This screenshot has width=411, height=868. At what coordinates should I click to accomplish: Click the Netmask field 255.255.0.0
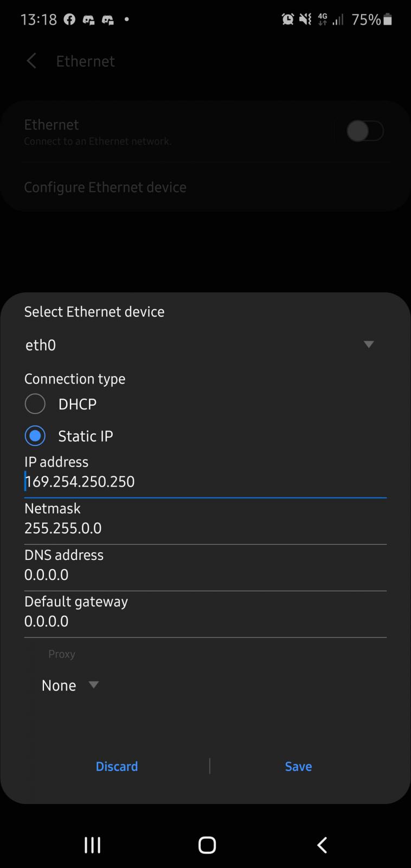(205, 528)
